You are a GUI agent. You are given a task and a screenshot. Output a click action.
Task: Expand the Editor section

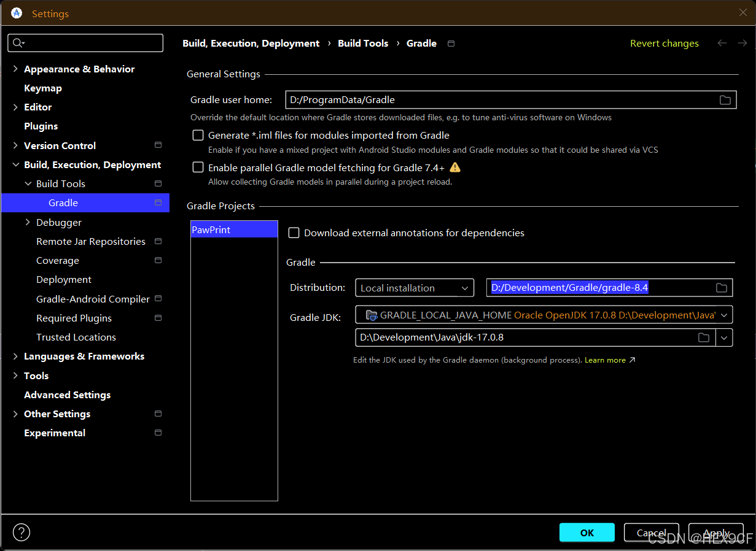pyautogui.click(x=15, y=107)
